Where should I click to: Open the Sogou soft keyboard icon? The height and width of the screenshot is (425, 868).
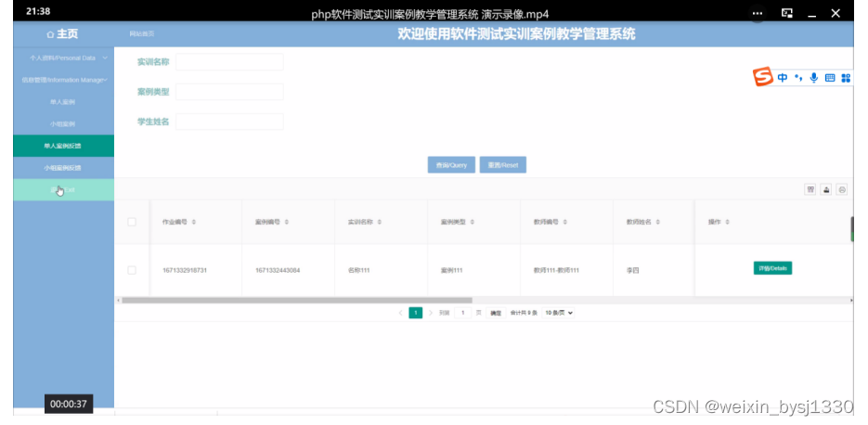coord(830,78)
